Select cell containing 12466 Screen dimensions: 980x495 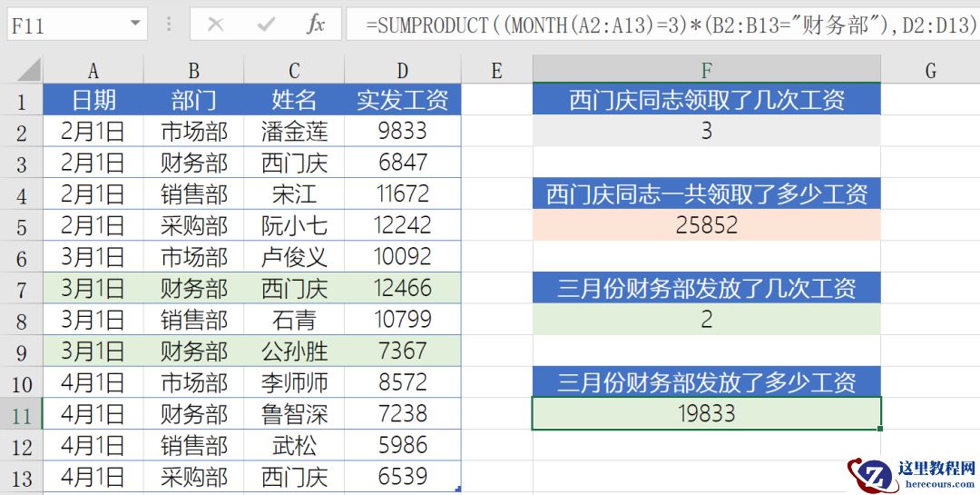403,289
